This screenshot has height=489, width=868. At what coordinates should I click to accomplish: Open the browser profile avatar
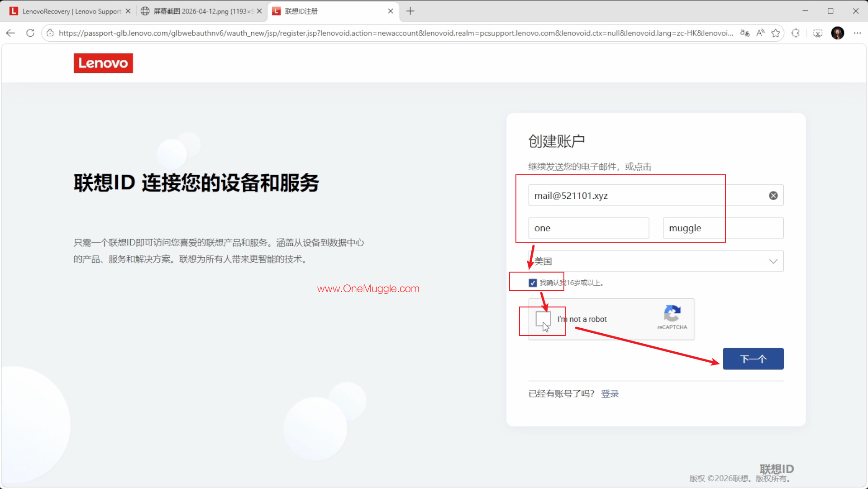(838, 33)
